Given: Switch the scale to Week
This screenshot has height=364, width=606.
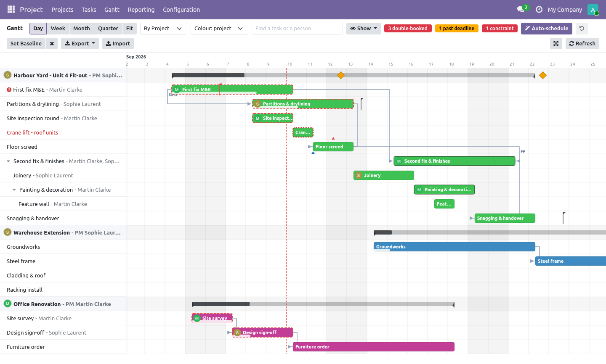Looking at the screenshot, I should (58, 29).
